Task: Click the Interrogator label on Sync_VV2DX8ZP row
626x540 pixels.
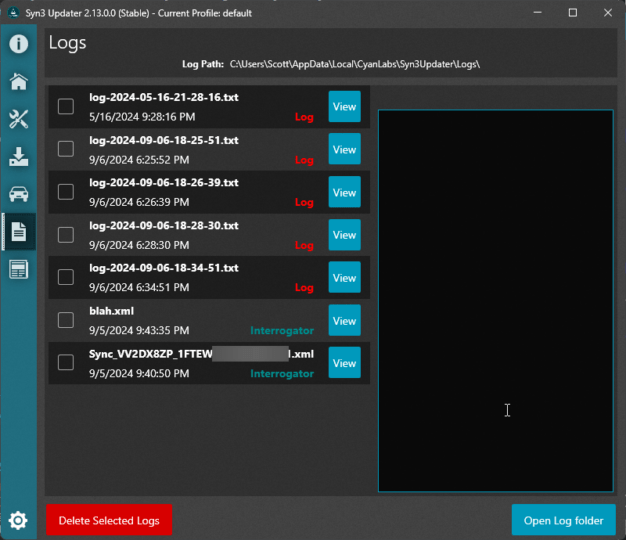Action: click(x=282, y=374)
